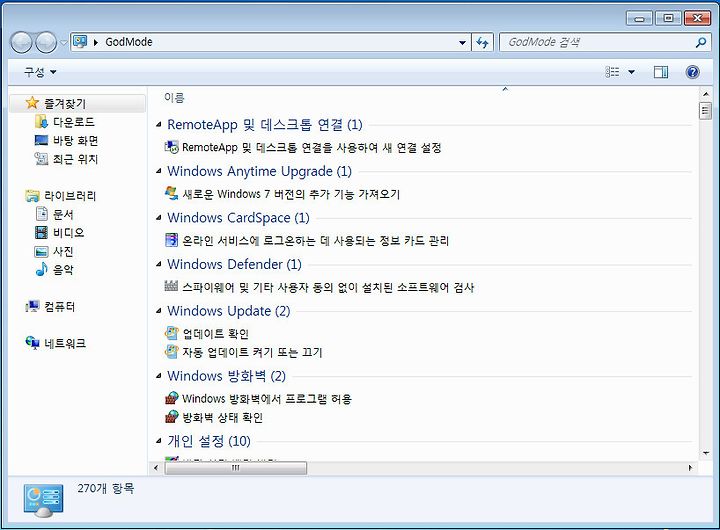Collapse the Windows Anytime Upgrade group
Image resolution: width=720 pixels, height=530 pixels.
coord(159,171)
